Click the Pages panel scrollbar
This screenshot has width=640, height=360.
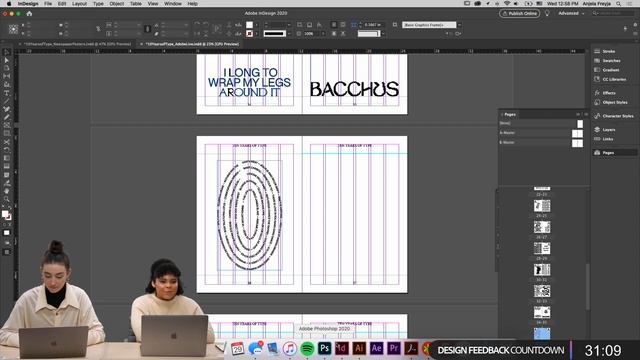click(588, 287)
